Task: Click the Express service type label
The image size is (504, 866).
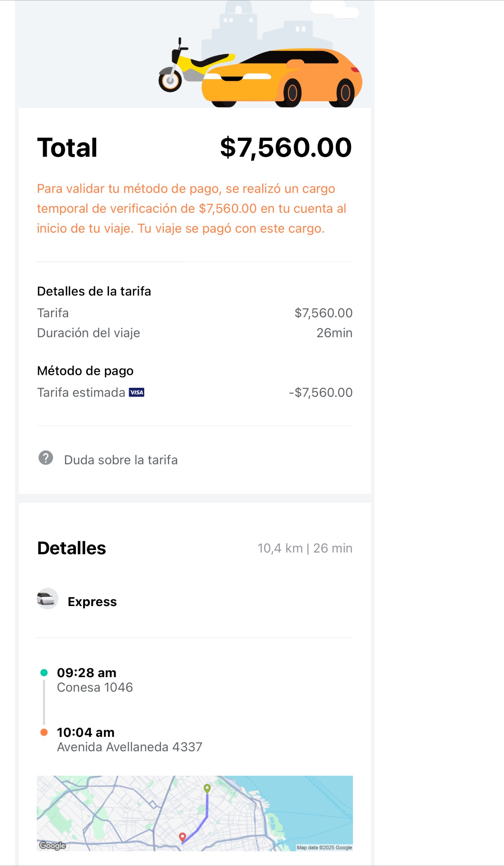Action: [92, 602]
